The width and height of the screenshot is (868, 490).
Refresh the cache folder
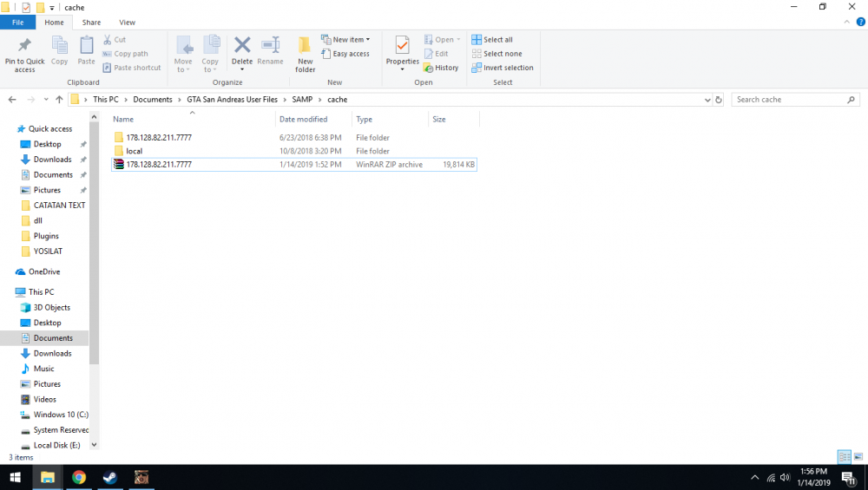719,100
